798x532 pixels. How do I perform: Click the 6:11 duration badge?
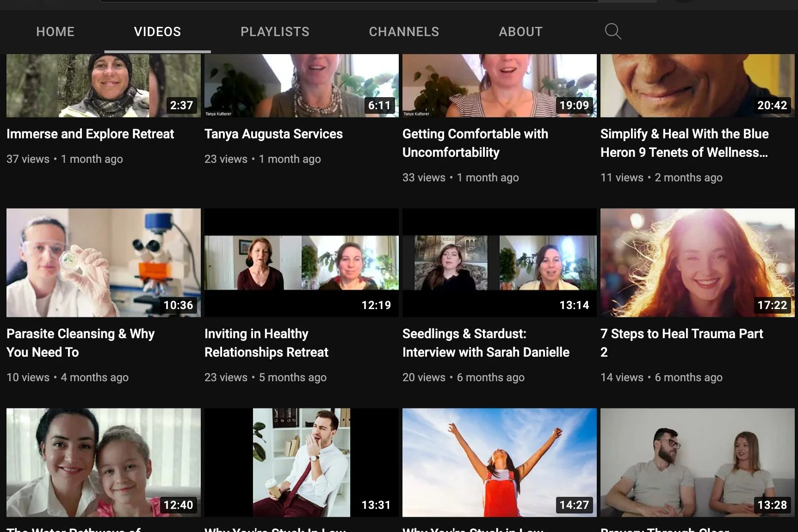(379, 105)
